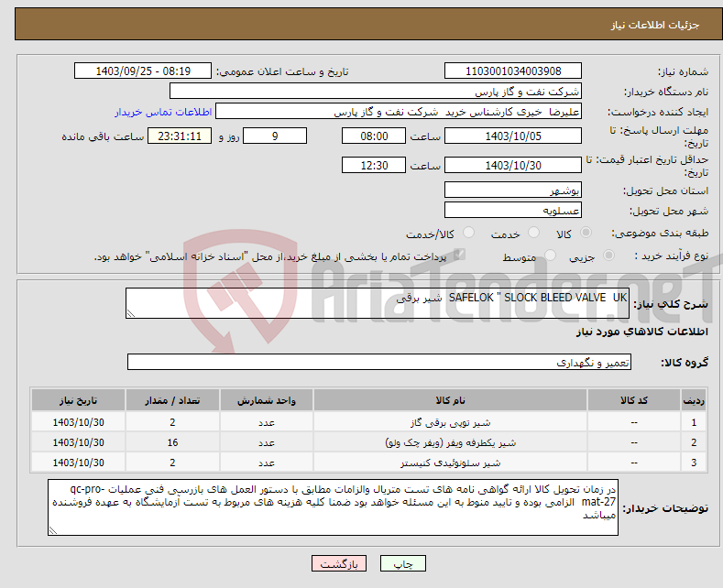Click the بازگشت (back) button
723x588 pixels.
point(339,563)
